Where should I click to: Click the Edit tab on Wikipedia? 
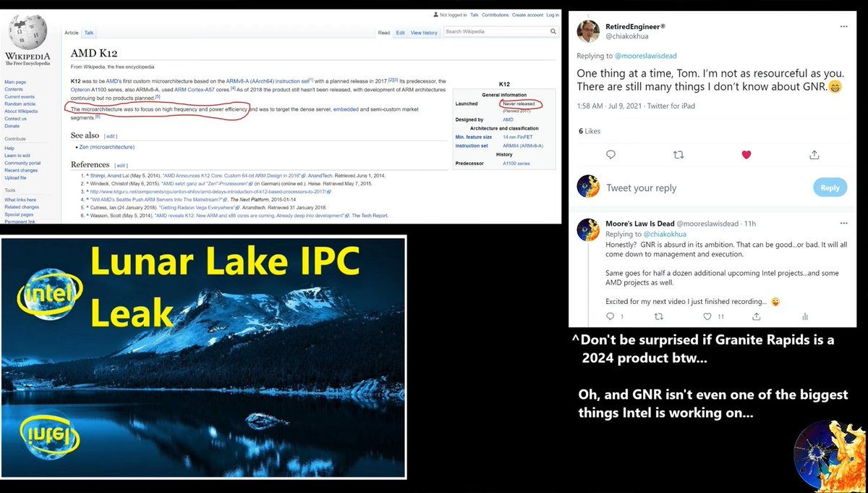pyautogui.click(x=400, y=33)
